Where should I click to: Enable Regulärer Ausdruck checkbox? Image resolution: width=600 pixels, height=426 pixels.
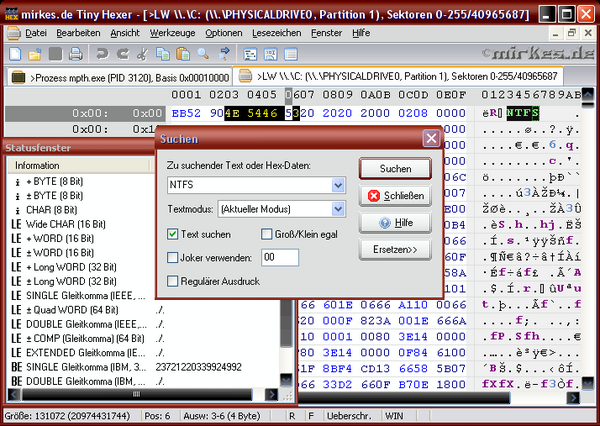tap(173, 281)
